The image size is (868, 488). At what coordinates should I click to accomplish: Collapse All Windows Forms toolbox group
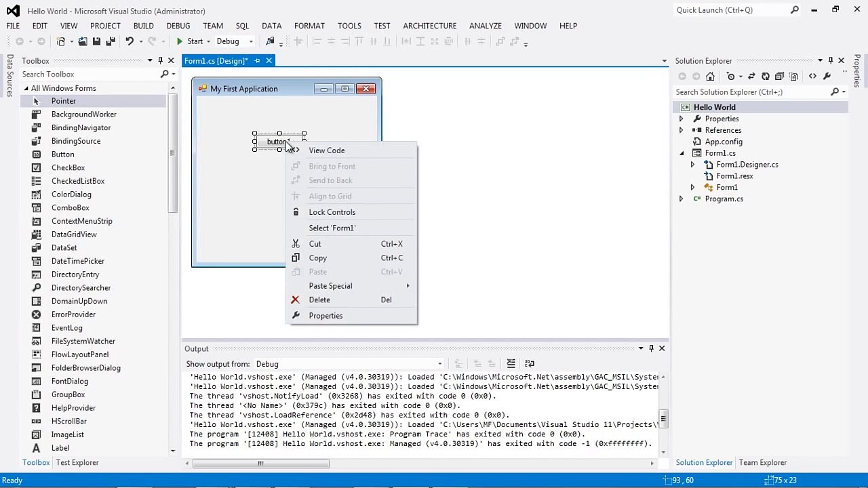point(26,88)
